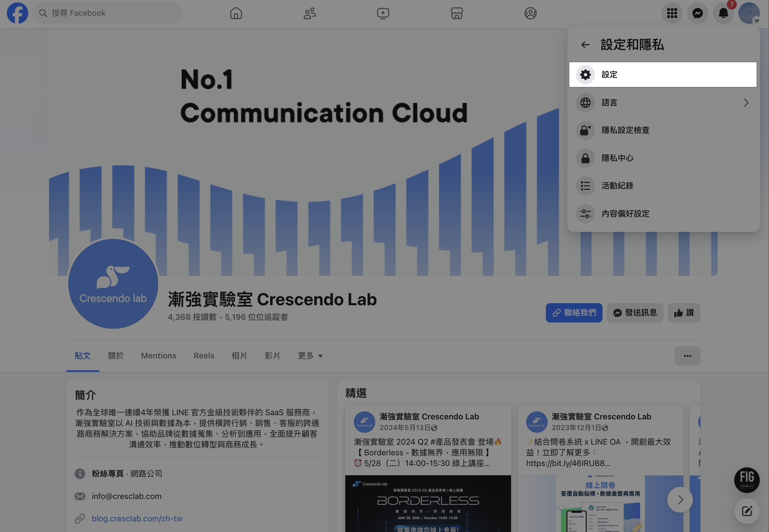Open 隱私設定檢查

pyautogui.click(x=663, y=130)
